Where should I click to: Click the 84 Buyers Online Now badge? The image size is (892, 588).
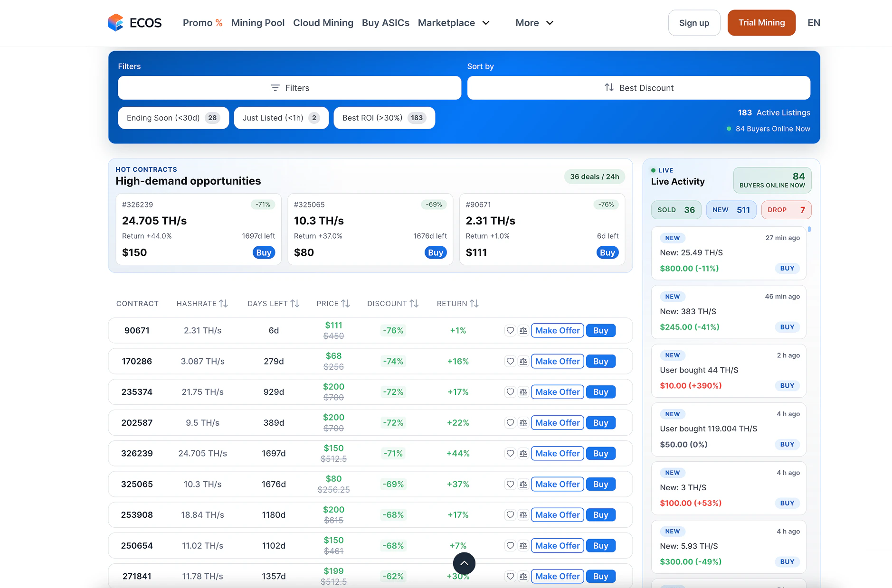pos(772,180)
